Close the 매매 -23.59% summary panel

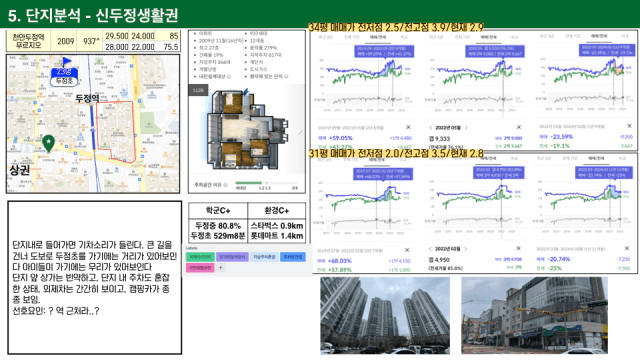pos(629,126)
